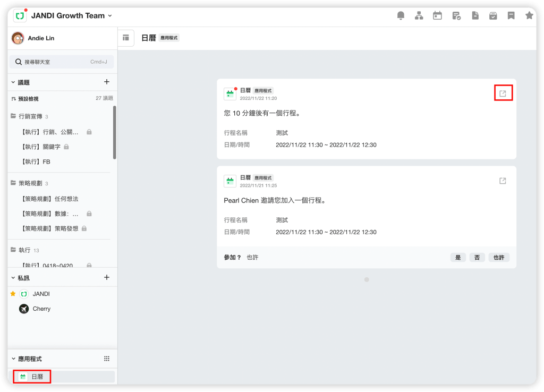Screen dimensions: 544x392
Task: Add a new topic with the 議題 plus icon
Action: (106, 82)
